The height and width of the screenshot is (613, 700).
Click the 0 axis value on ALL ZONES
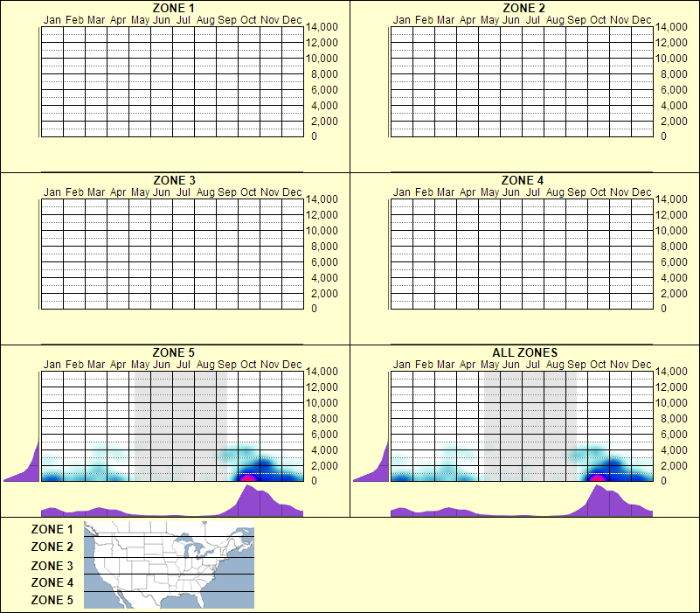click(x=664, y=481)
